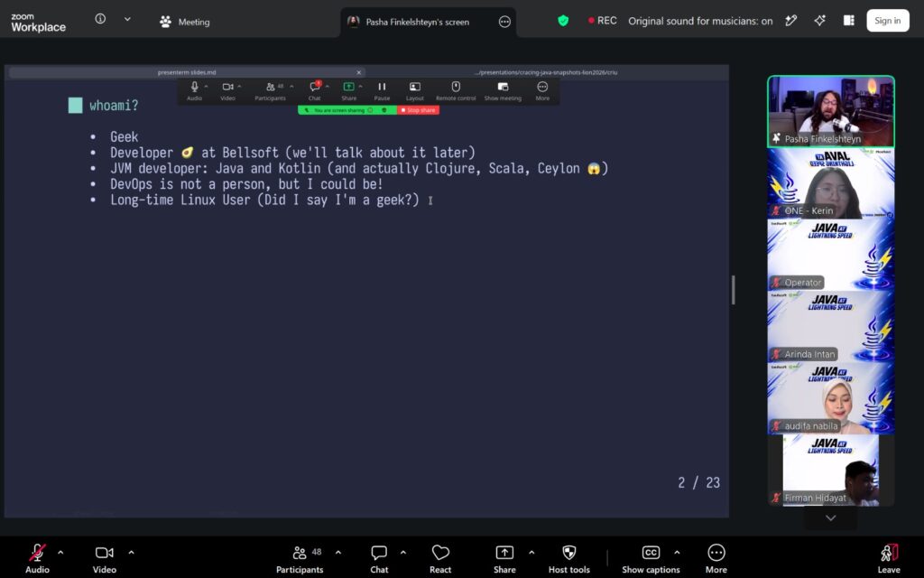
Task: Start camera with the Video button
Action: tap(105, 557)
